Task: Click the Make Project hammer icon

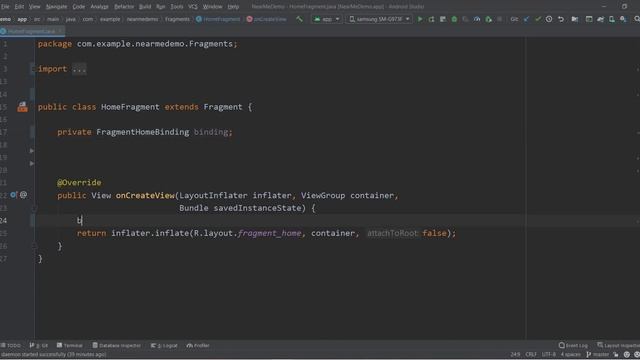Action: (x=300, y=19)
